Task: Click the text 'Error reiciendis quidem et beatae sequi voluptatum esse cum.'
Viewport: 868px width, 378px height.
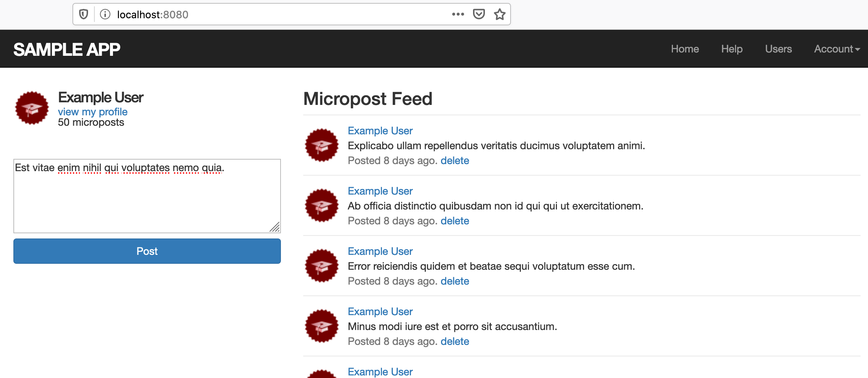Action: pos(492,266)
